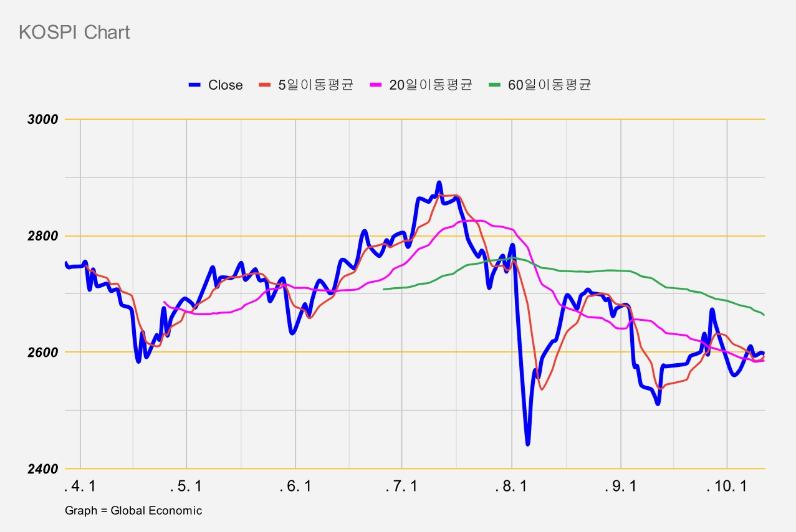Image resolution: width=796 pixels, height=532 pixels.
Task: Select the 10.1 date axis label
Action: click(727, 487)
